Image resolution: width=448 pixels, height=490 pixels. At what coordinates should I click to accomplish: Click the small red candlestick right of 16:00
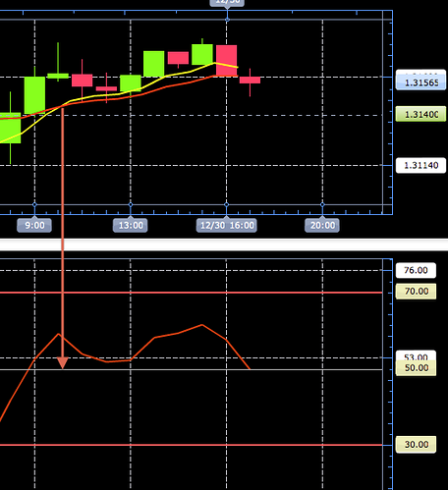(250, 81)
